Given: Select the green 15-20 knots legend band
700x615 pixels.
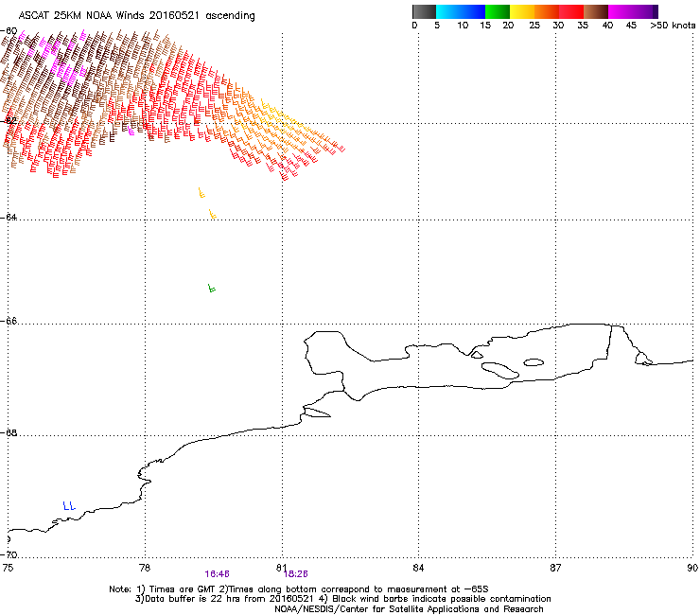Looking at the screenshot, I should [498, 11].
